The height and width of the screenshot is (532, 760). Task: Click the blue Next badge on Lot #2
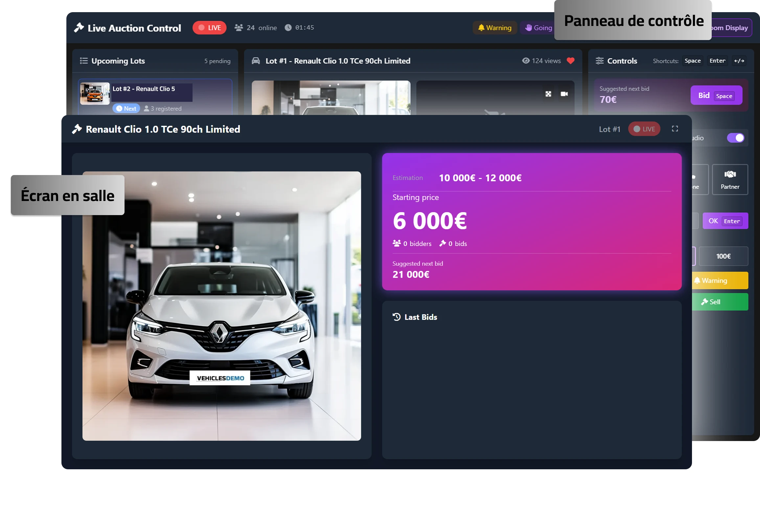click(x=126, y=108)
